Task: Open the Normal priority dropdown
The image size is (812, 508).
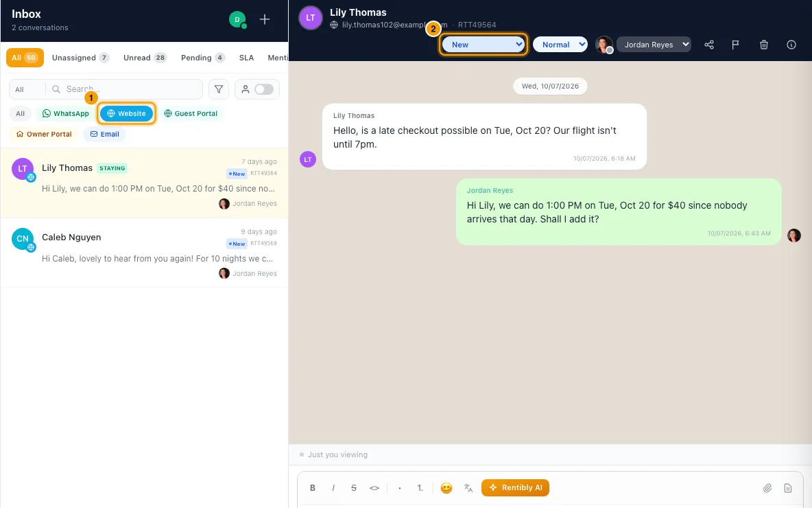Action: tap(560, 45)
